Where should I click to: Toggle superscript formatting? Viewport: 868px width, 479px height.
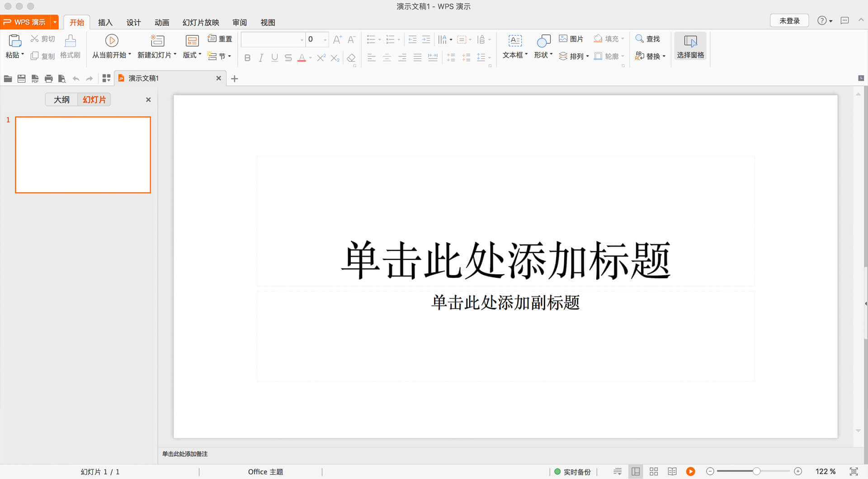point(321,58)
